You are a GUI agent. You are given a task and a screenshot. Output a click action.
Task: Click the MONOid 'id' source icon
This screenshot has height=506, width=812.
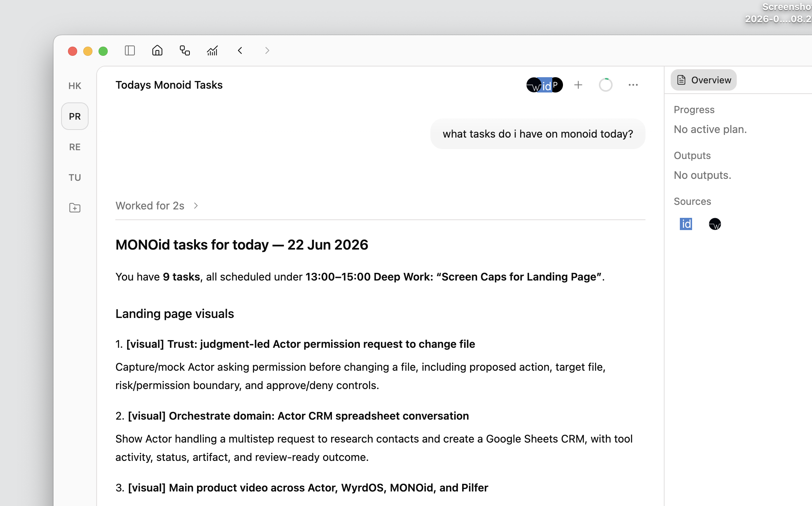[686, 224]
